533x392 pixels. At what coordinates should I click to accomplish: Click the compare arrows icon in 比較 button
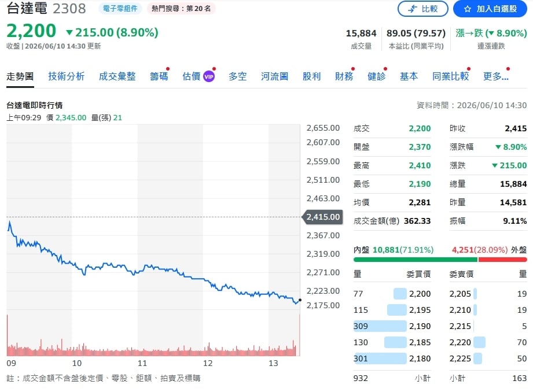click(x=413, y=9)
